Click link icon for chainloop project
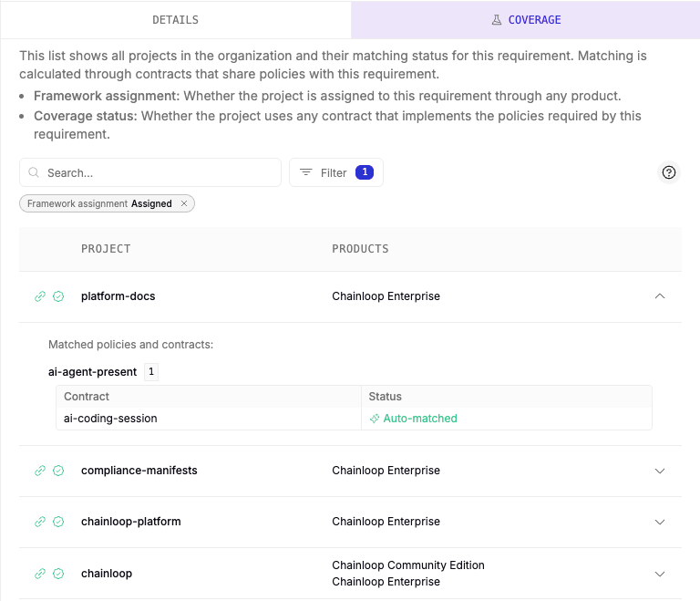 (40, 574)
